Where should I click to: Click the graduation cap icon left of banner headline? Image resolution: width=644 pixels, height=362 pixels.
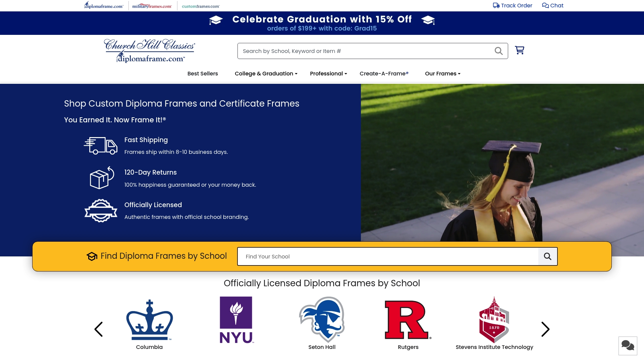pyautogui.click(x=216, y=20)
